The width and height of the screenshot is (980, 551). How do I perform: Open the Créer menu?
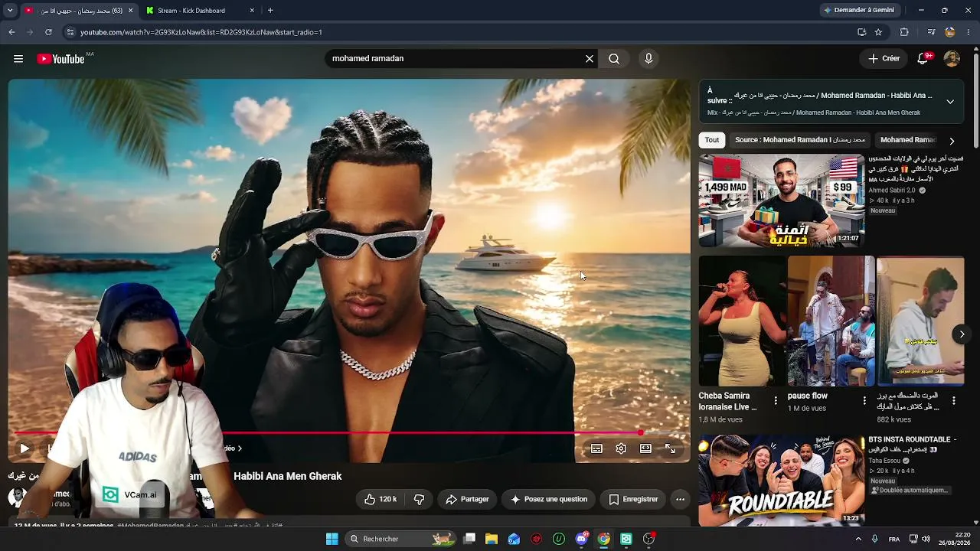tap(884, 59)
